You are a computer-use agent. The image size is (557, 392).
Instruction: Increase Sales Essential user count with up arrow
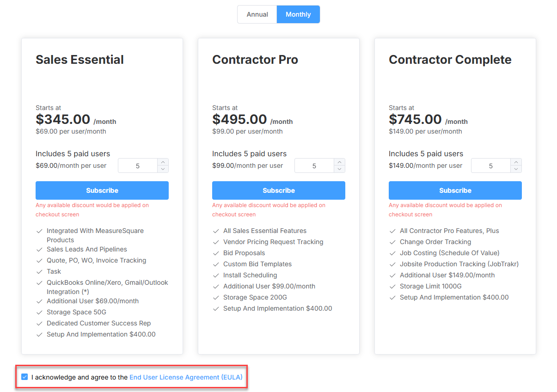(163, 162)
